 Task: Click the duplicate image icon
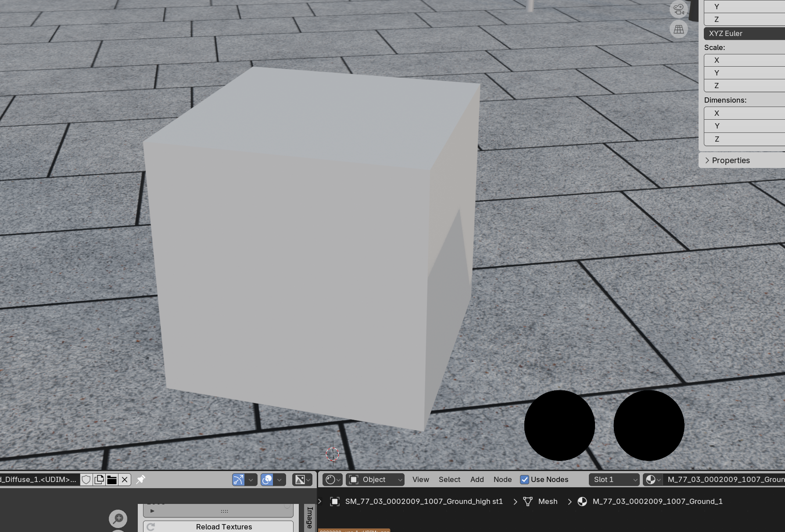coord(99,479)
